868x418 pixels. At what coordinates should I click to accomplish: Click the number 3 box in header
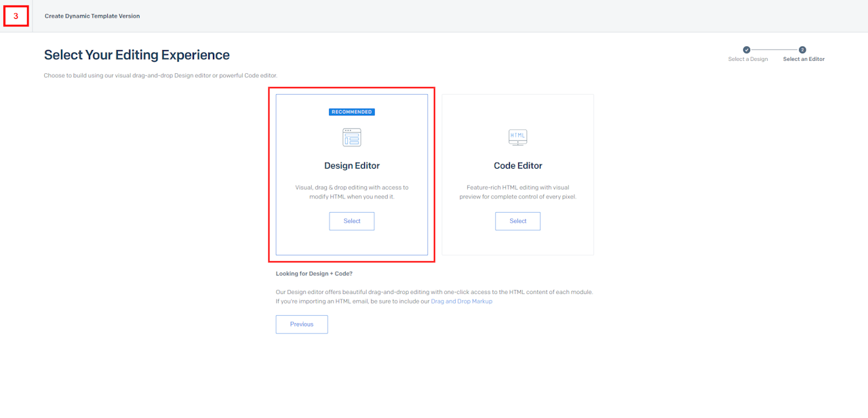(16, 16)
